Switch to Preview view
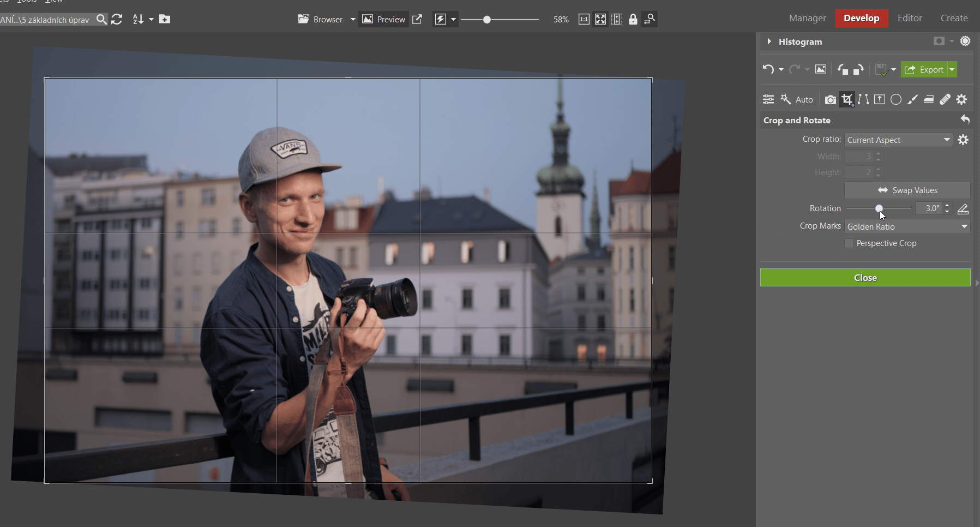 click(384, 20)
